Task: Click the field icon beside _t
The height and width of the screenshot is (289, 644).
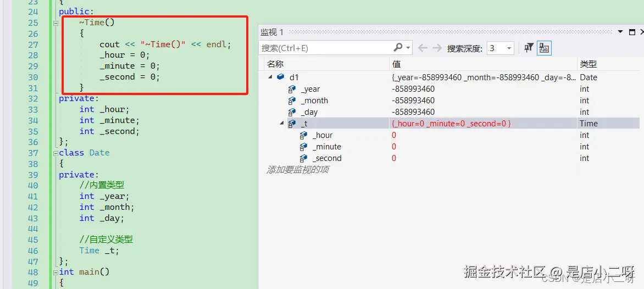Action: pos(292,124)
